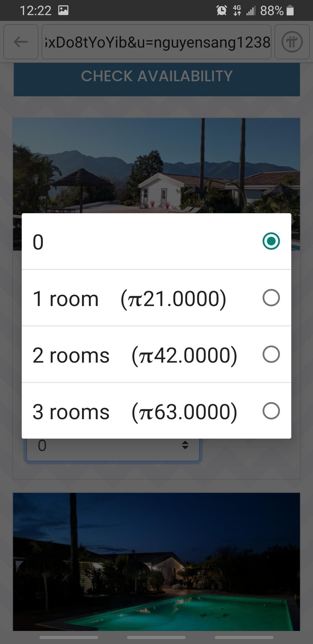Tap the battery status icon
The height and width of the screenshot is (644, 313).
click(x=290, y=11)
